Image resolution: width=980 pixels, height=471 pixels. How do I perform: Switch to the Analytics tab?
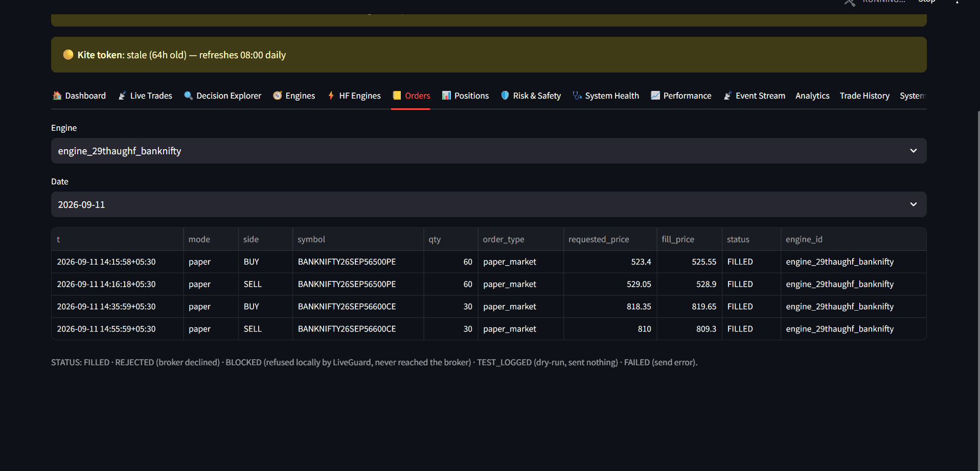tap(812, 96)
